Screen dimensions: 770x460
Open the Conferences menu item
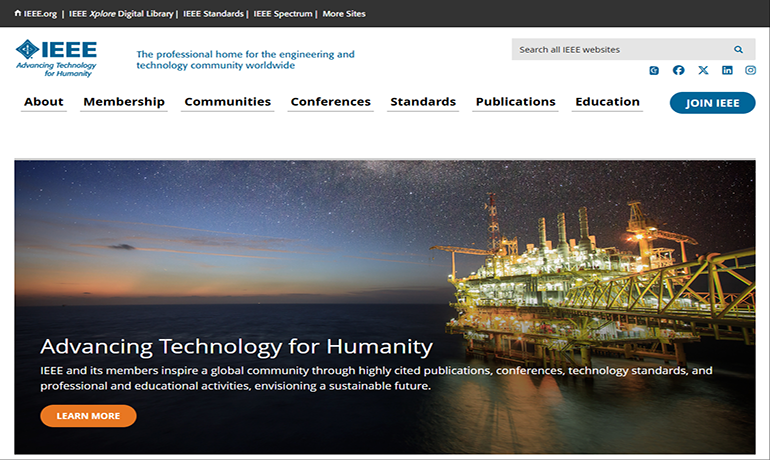tap(330, 102)
